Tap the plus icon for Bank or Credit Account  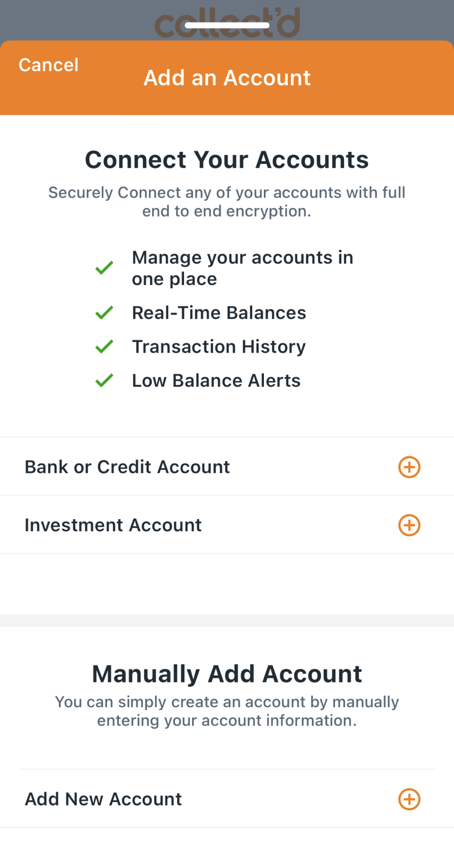(409, 467)
